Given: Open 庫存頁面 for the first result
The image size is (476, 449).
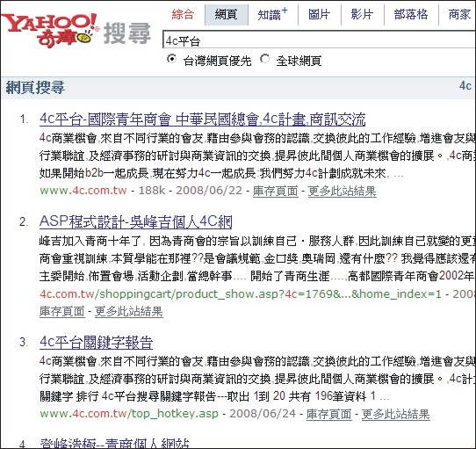Looking at the screenshot, I should click(x=276, y=191).
